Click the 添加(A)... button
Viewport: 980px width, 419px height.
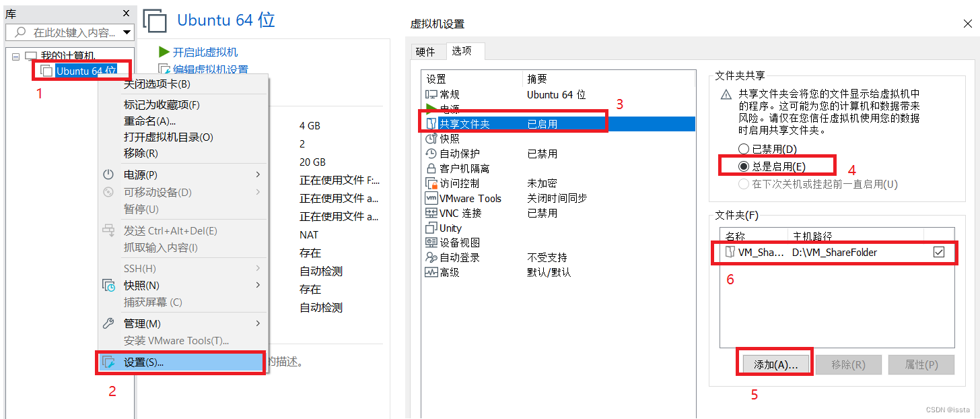[776, 365]
